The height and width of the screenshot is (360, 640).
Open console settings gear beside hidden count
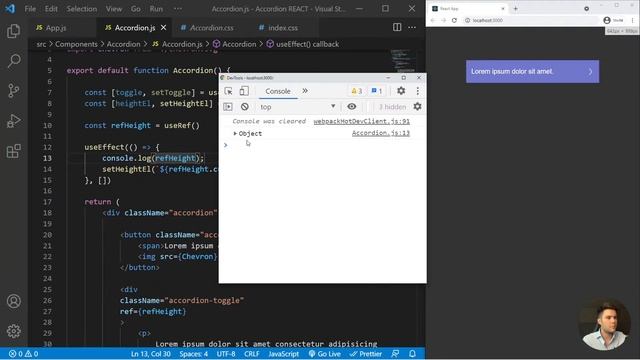coord(417,107)
